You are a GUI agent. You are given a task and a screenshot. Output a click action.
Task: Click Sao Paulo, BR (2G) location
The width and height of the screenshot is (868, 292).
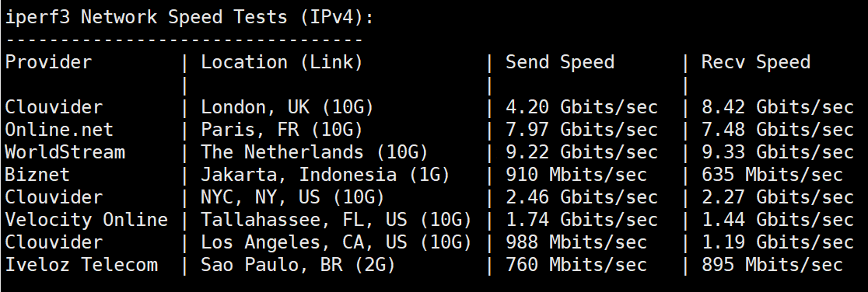pos(299,264)
